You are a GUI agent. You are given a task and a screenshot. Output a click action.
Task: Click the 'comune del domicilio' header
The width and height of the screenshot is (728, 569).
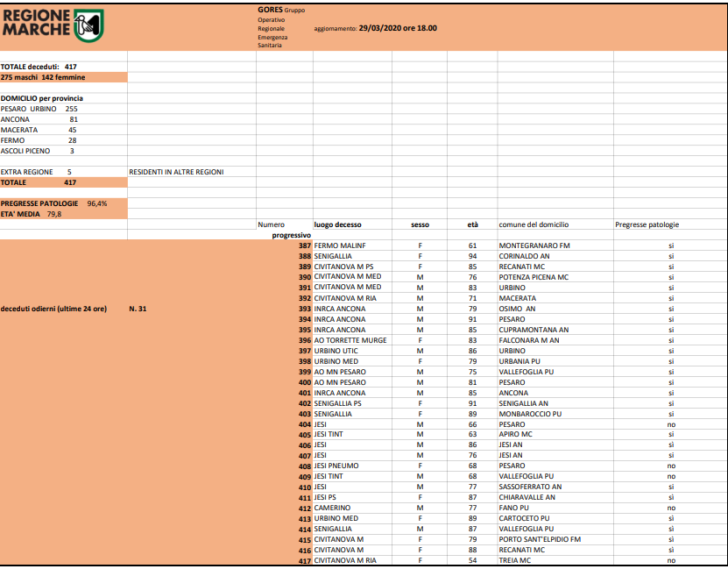point(534,224)
